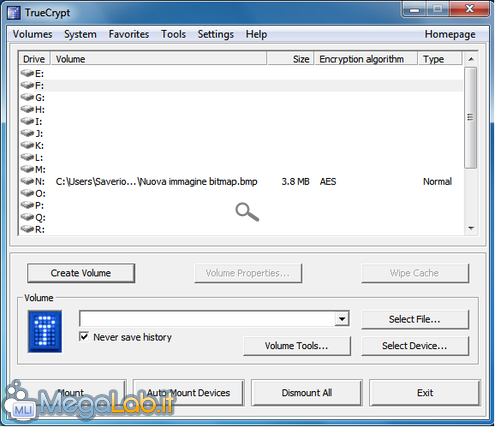This screenshot has width=495, height=427.
Task: Click Auto-Mount Devices button
Action: 189,393
